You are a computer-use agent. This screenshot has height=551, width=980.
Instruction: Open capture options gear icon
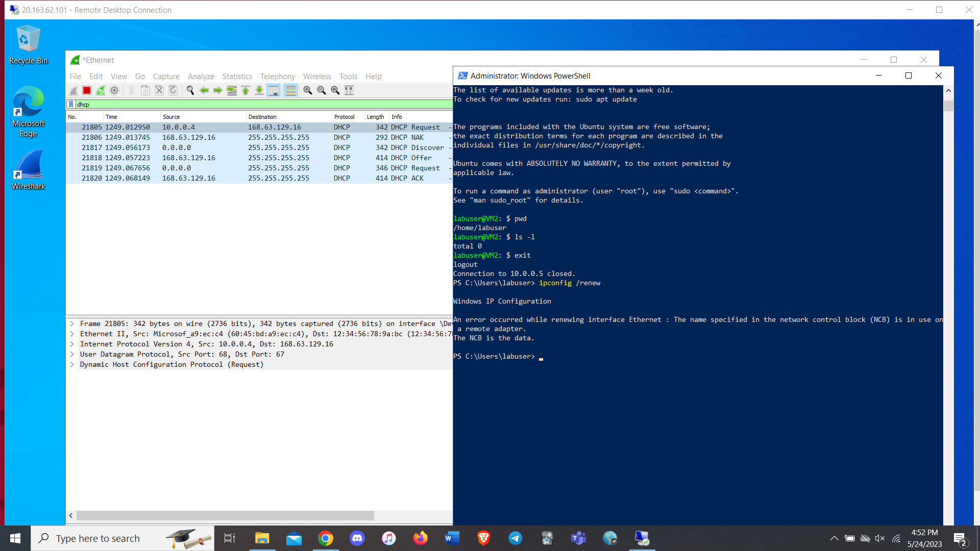[x=114, y=90]
